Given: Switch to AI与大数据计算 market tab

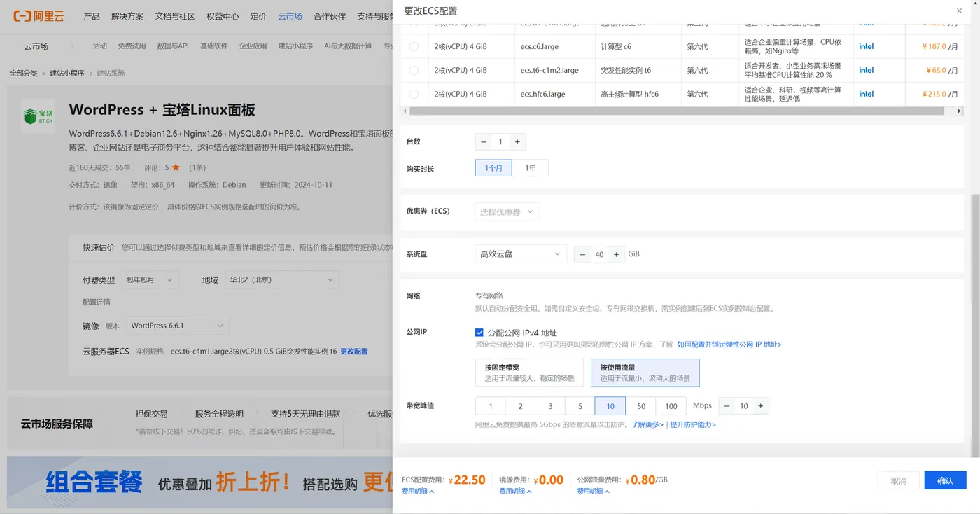Looking at the screenshot, I should 348,46.
